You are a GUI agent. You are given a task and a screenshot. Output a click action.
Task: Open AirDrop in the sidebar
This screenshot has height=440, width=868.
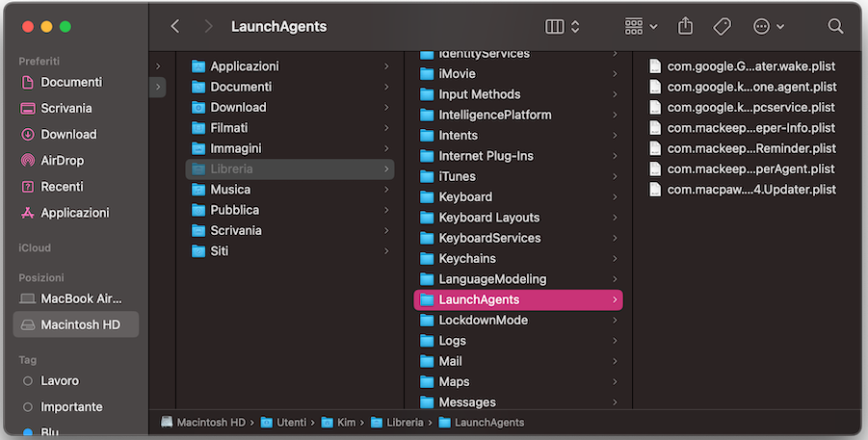coord(76,160)
